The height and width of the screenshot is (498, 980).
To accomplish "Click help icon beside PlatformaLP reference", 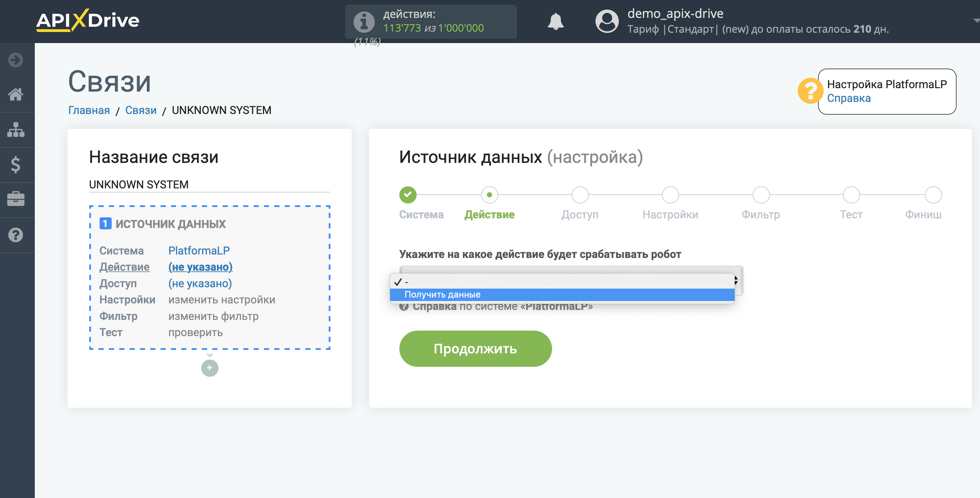I will tap(404, 307).
